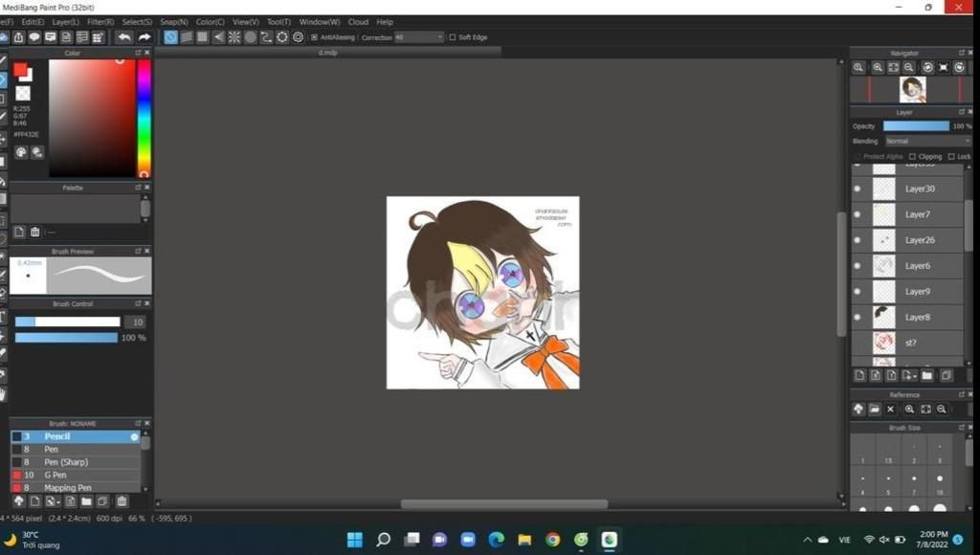The image size is (980, 555).
Task: Adjust the brush size slider
Action: click(x=68, y=322)
